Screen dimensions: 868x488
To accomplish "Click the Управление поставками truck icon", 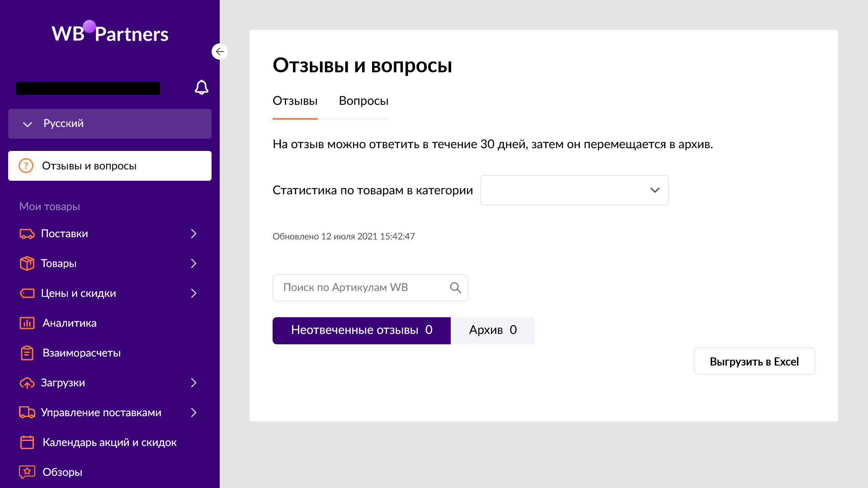I will [x=27, y=413].
